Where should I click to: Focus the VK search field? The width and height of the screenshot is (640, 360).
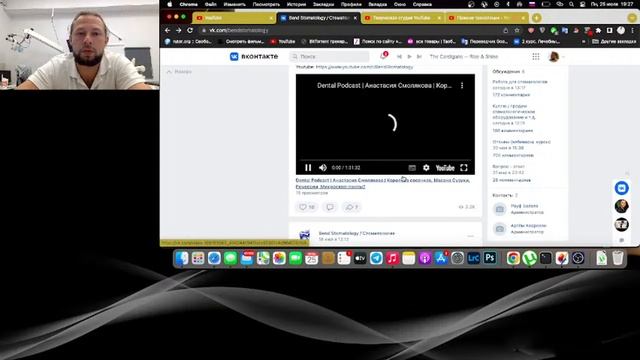(329, 56)
